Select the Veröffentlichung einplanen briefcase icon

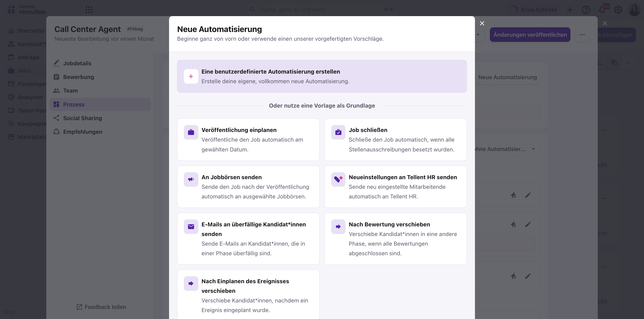[x=191, y=132]
